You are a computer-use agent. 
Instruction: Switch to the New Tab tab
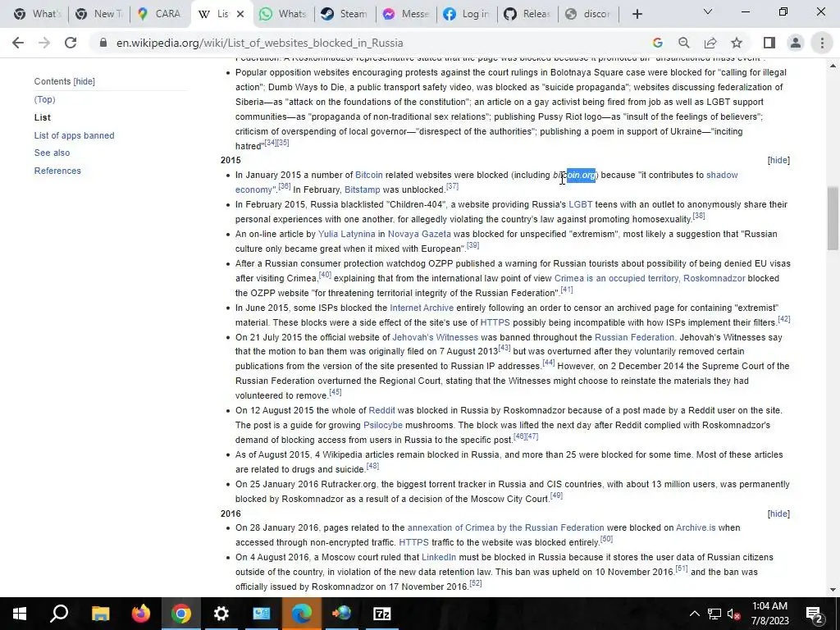coord(98,14)
